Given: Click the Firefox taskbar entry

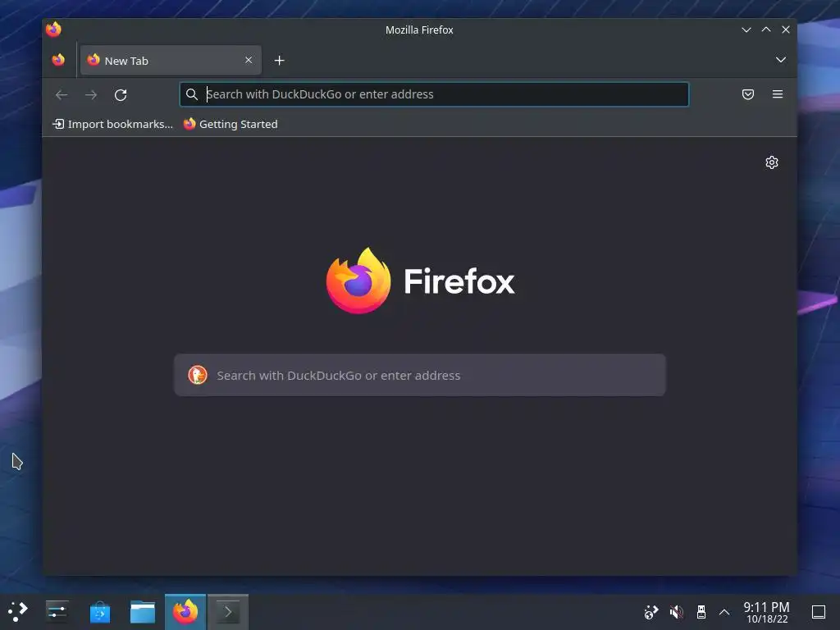Looking at the screenshot, I should coord(185,612).
